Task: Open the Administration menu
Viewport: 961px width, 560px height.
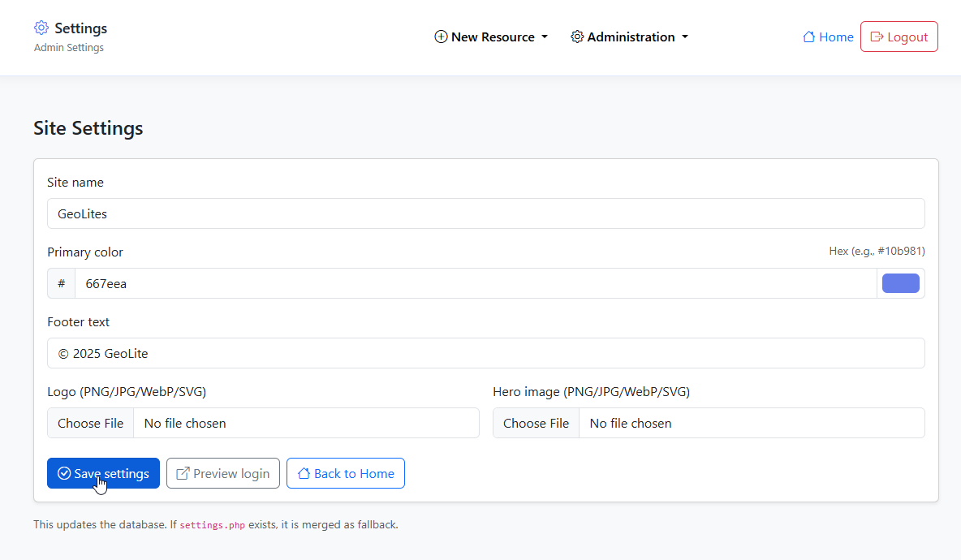Action: click(x=631, y=37)
